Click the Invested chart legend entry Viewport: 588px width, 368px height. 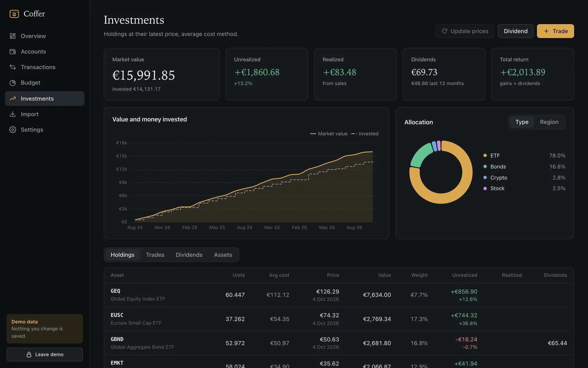(x=365, y=134)
